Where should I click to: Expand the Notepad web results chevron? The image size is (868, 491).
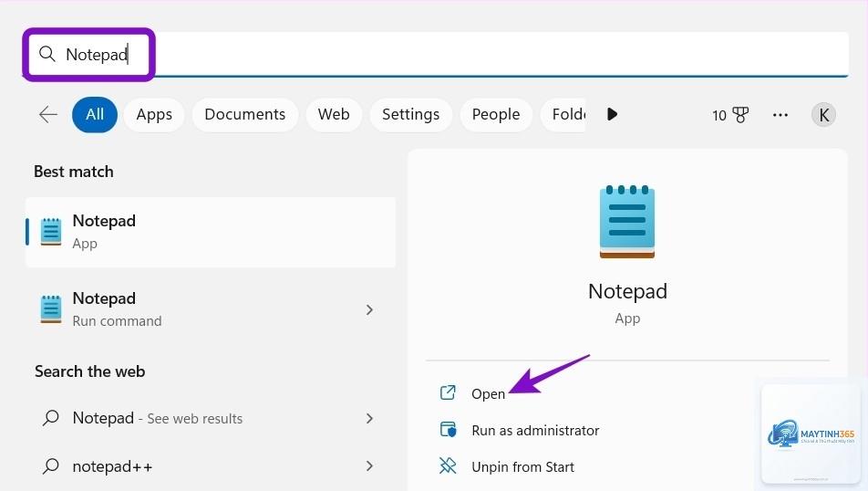369,418
